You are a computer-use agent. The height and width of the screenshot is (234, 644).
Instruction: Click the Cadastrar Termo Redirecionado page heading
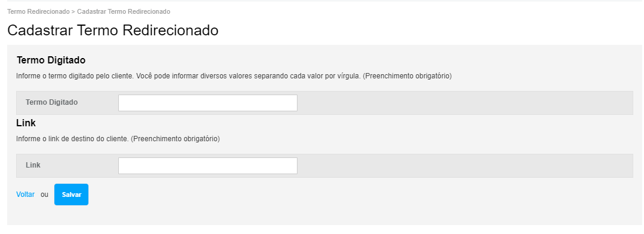[113, 31]
